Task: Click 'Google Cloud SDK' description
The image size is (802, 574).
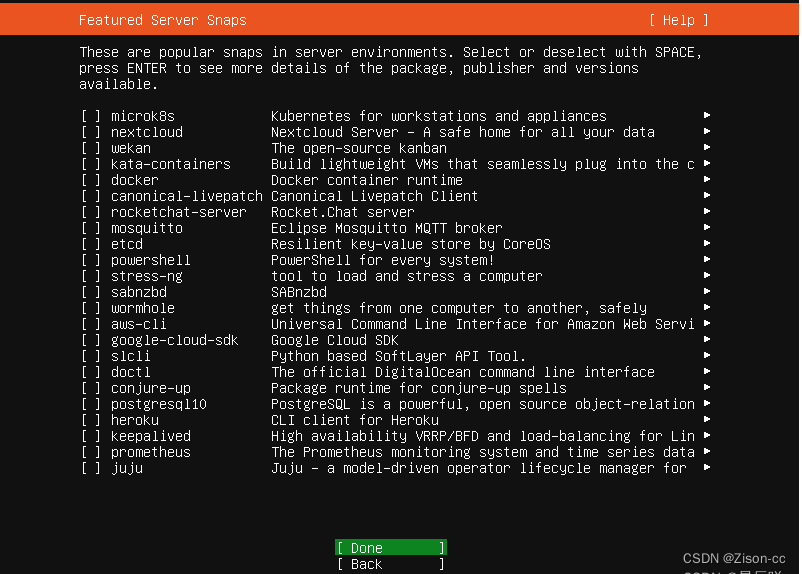Action: pyautogui.click(x=335, y=341)
